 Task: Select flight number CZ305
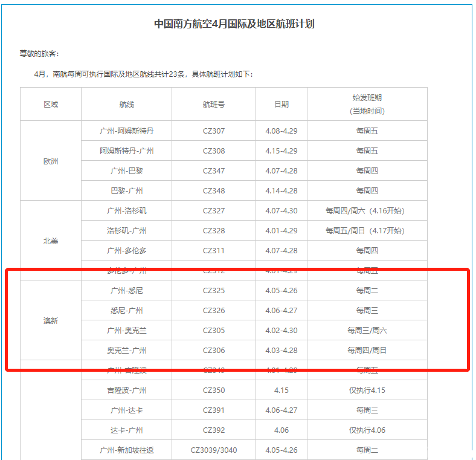pos(214,330)
